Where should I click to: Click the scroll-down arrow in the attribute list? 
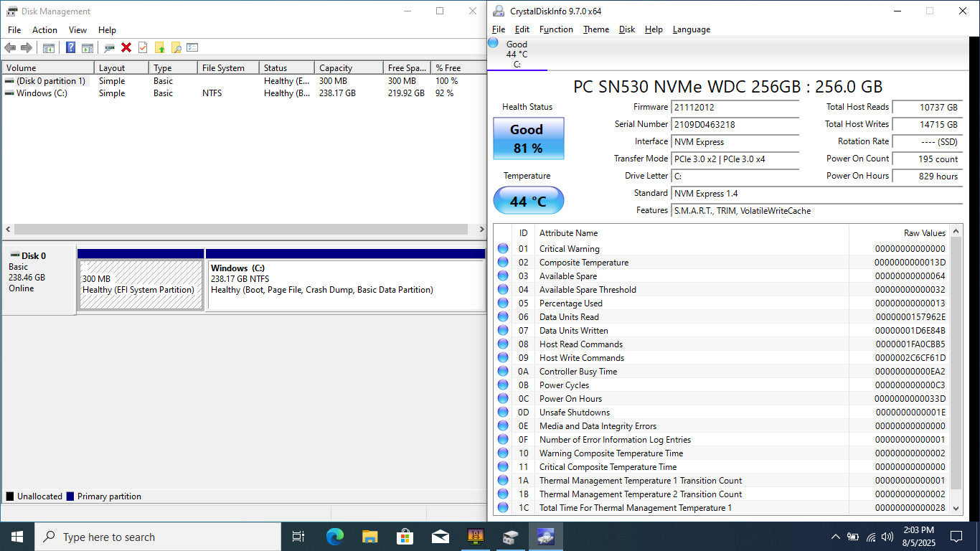tap(956, 508)
